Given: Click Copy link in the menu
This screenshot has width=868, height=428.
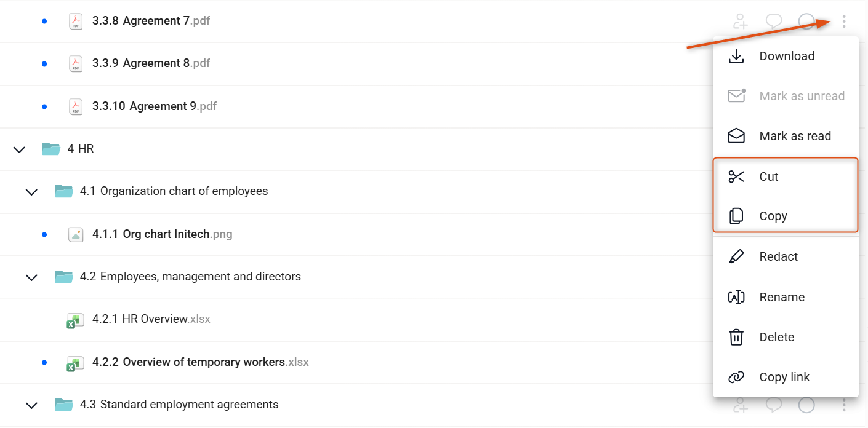Looking at the screenshot, I should coord(786,377).
